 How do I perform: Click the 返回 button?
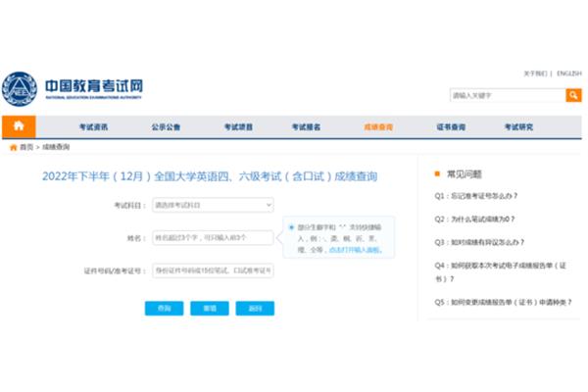tap(255, 309)
